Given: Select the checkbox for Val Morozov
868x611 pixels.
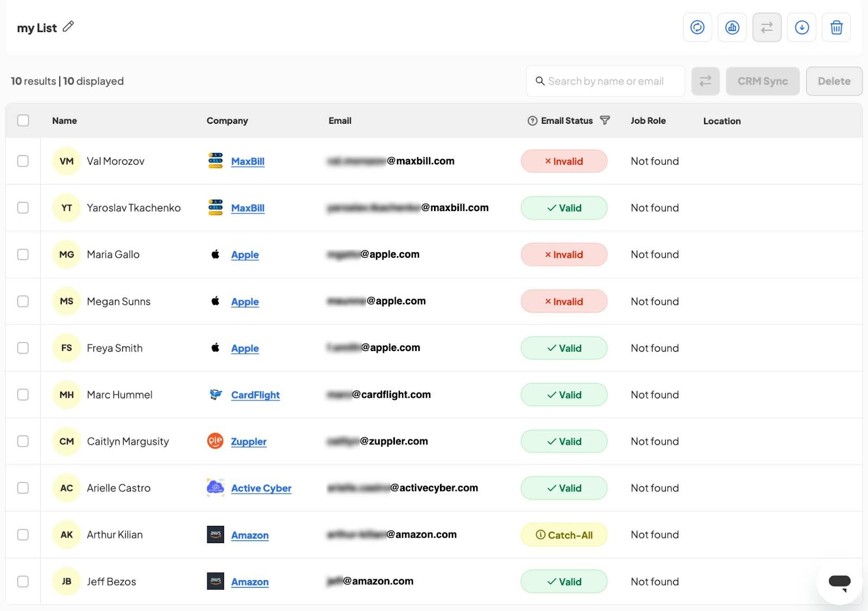Looking at the screenshot, I should [23, 161].
